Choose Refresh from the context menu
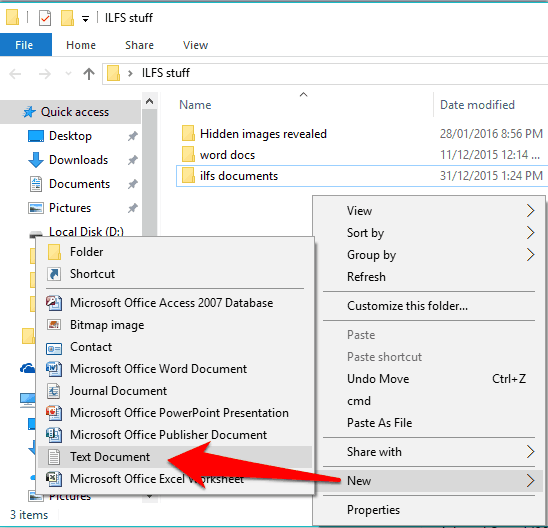Viewport: 548px width, 528px height. click(428, 277)
